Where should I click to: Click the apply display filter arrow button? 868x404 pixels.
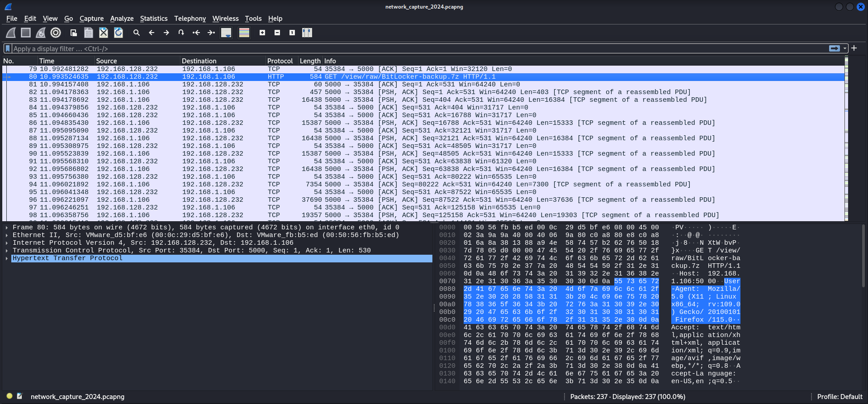pos(834,48)
